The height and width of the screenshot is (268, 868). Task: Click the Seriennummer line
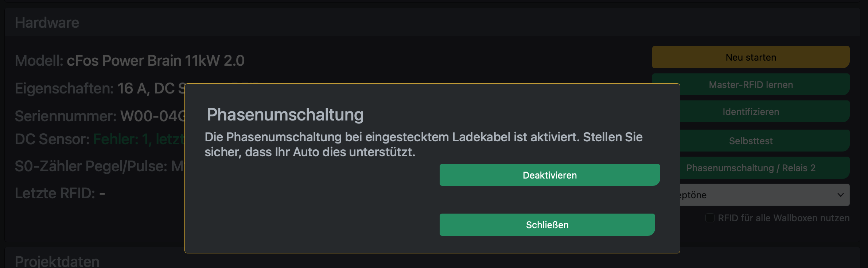coord(100,116)
